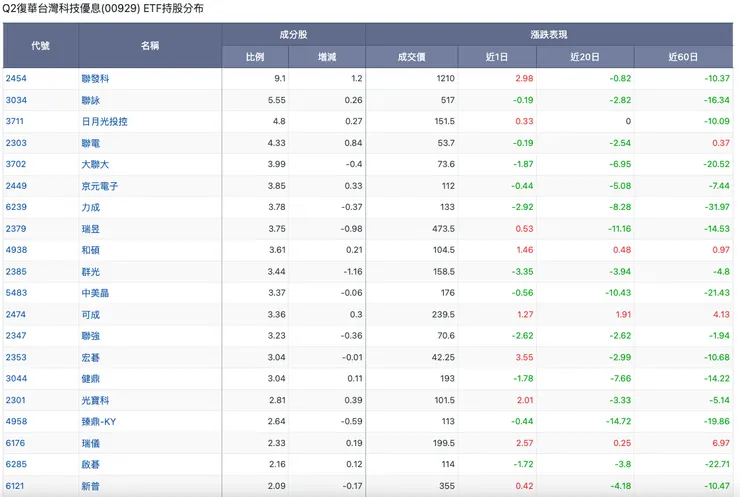Select 力成 60-day value -31.97
Image resolution: width=740 pixels, height=497 pixels.
click(717, 207)
